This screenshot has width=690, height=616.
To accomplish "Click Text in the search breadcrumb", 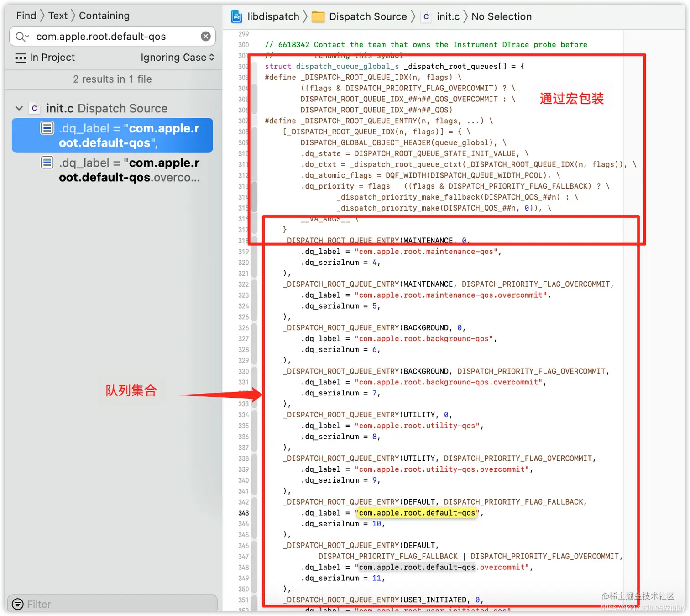I will pos(58,16).
